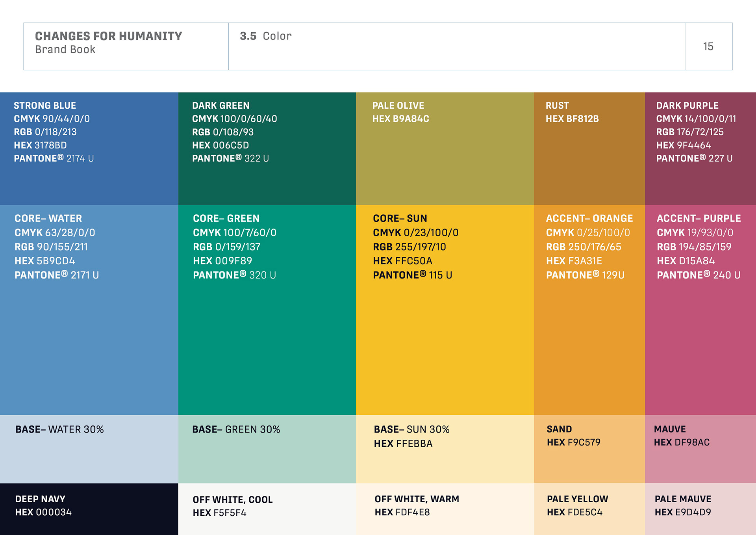This screenshot has width=756, height=535.
Task: Click the text HEX BF812B
Action: [x=572, y=119]
